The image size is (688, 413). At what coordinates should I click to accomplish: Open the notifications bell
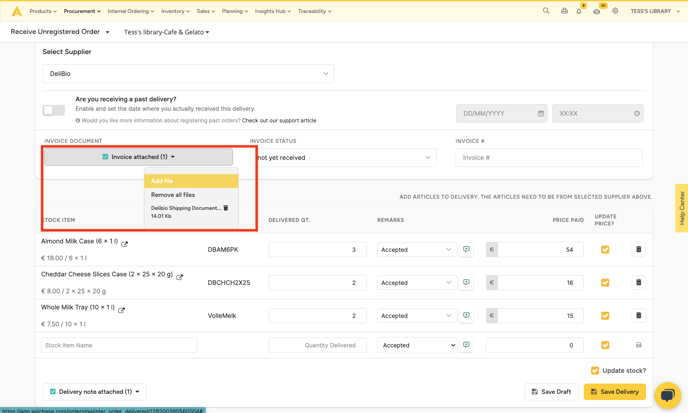[579, 11]
